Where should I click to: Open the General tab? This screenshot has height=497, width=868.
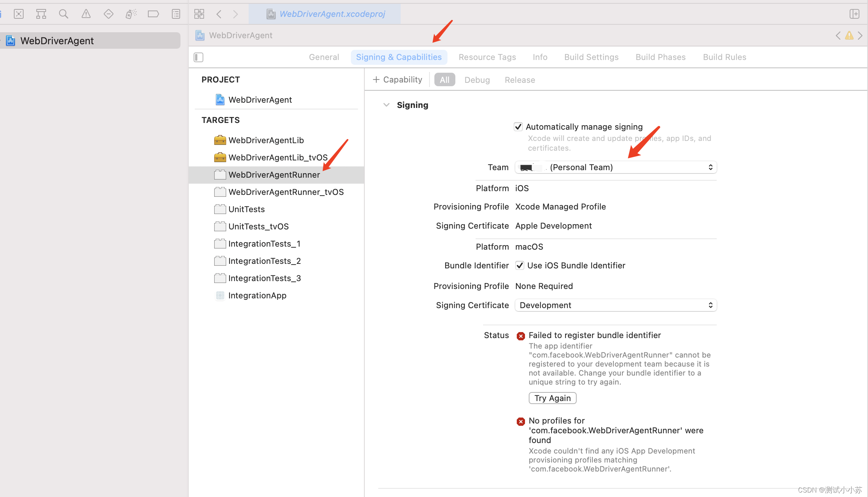324,57
